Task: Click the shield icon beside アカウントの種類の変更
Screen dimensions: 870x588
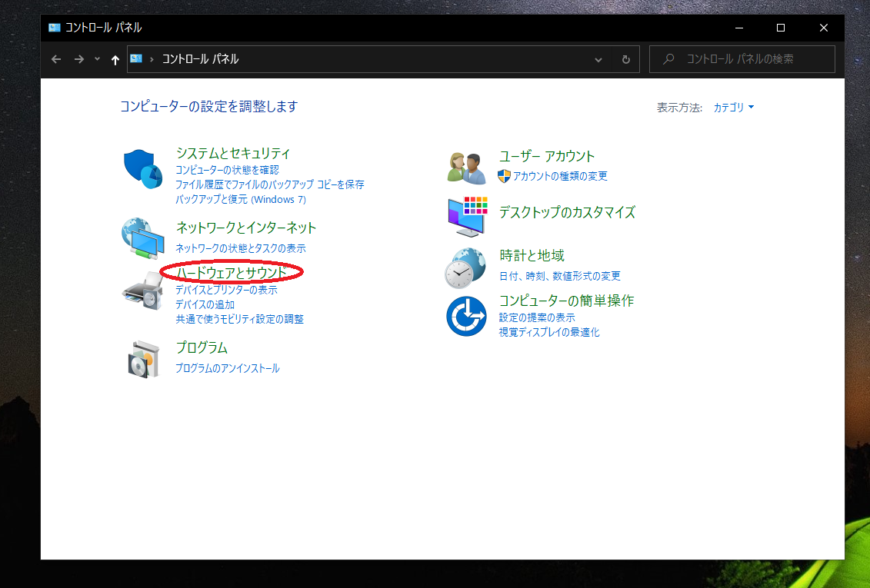Action: pyautogui.click(x=504, y=176)
